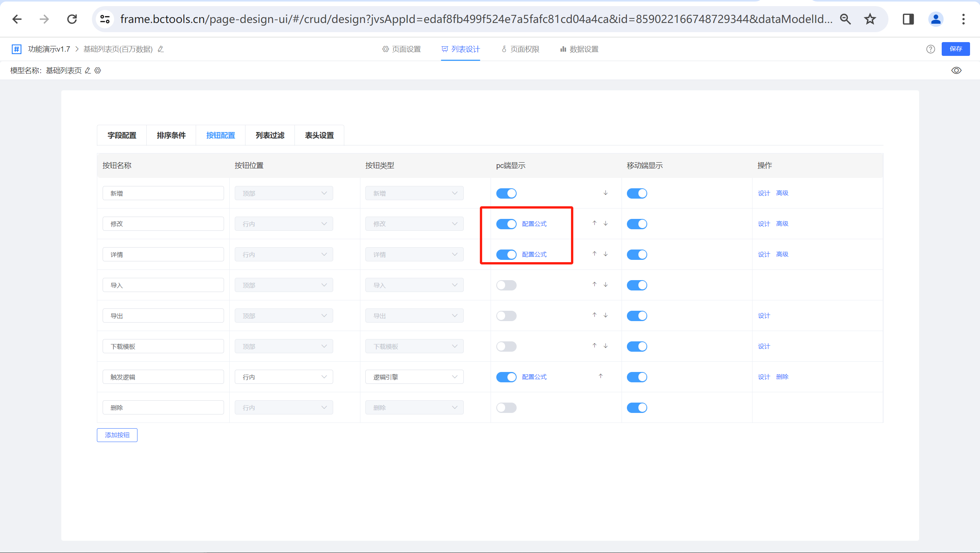Switch to 列表过滤 tab
Screen dimensions: 980x553
[270, 135]
